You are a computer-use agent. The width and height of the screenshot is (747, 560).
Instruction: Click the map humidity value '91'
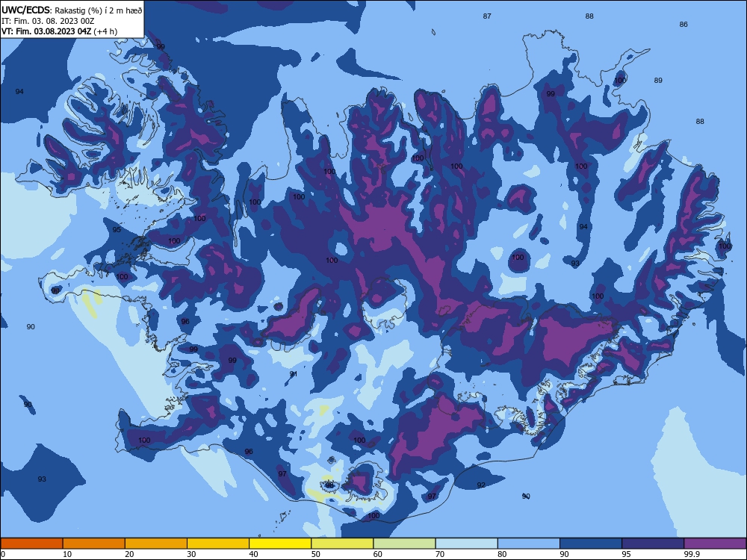(x=294, y=374)
